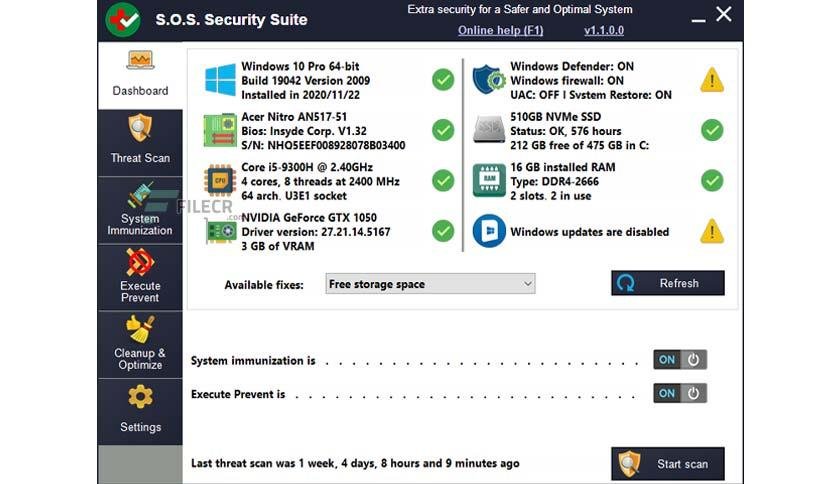Click the Start scan button
Viewport: 836px width, 484px height.
668,464
